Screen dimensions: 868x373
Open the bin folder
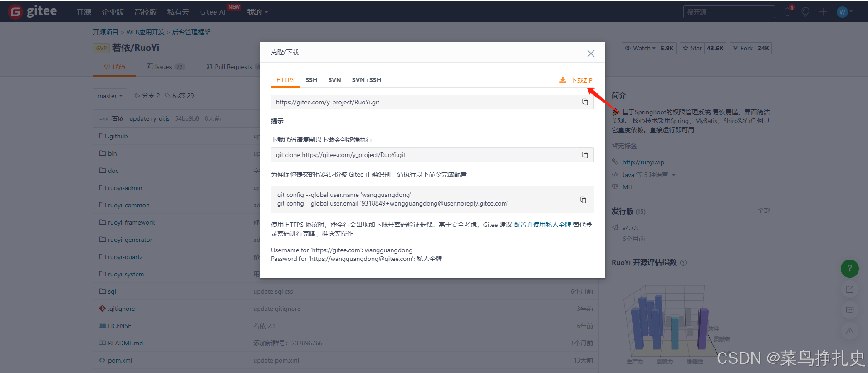[112, 153]
